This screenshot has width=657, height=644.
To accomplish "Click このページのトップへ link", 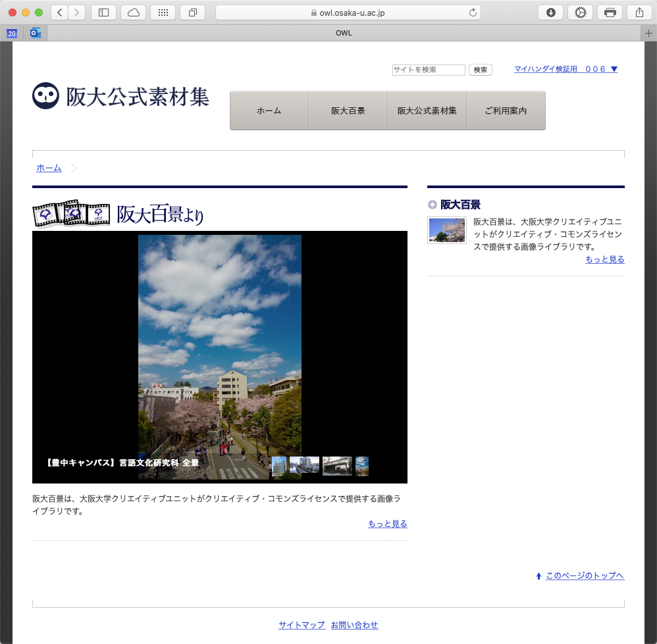I will pos(585,576).
